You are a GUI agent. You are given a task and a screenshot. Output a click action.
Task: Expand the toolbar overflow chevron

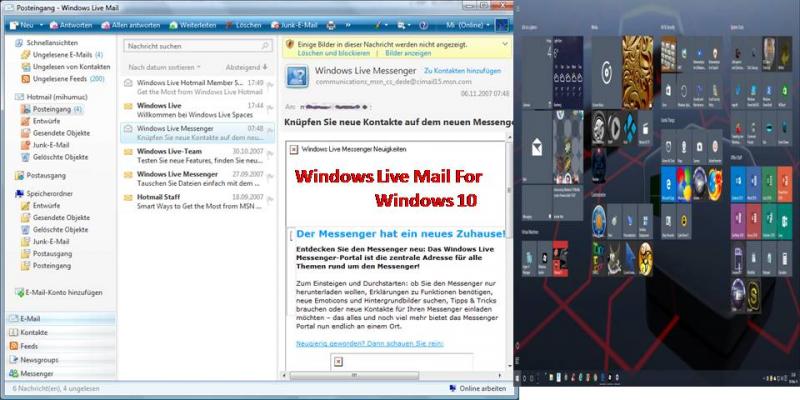[x=348, y=25]
